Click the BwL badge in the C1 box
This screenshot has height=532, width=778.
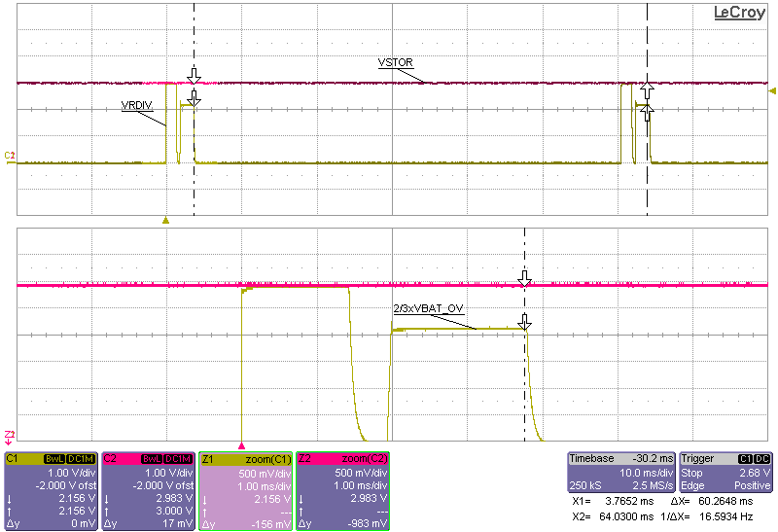pyautogui.click(x=54, y=458)
